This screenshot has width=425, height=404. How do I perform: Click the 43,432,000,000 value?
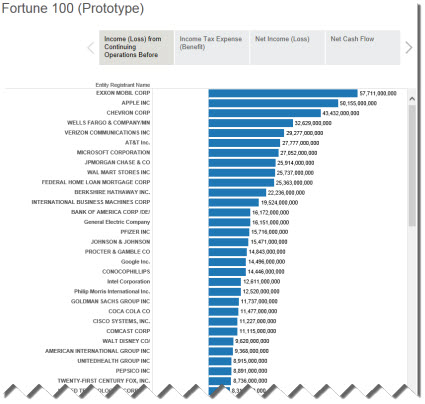click(x=341, y=113)
